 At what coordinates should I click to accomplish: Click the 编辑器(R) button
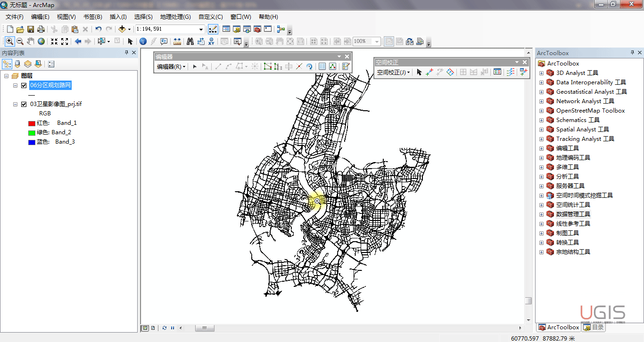(x=171, y=67)
